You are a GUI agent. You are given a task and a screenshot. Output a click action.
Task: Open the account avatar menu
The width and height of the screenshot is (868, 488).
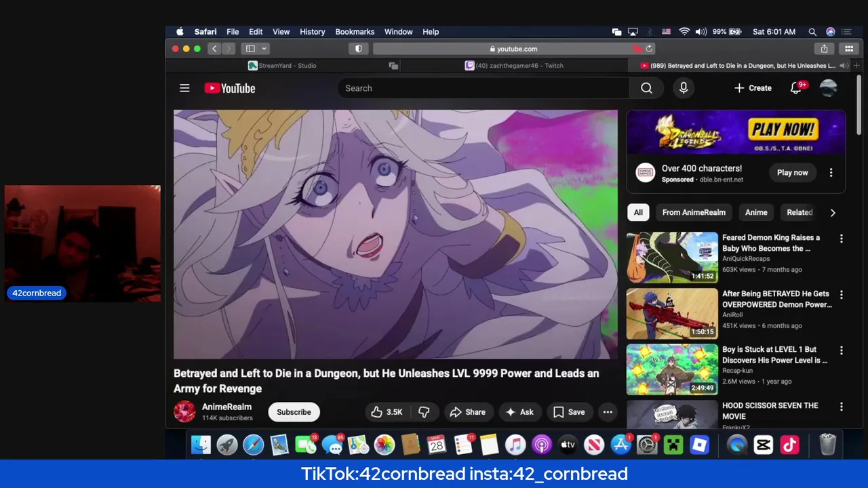pyautogui.click(x=829, y=88)
